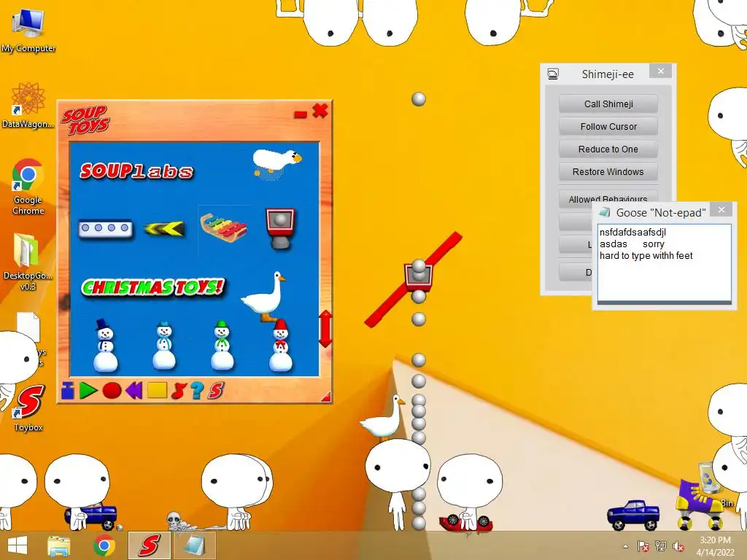This screenshot has width=747, height=560.
Task: Click the yellow stop square in Soup Toys
Action: (x=158, y=391)
